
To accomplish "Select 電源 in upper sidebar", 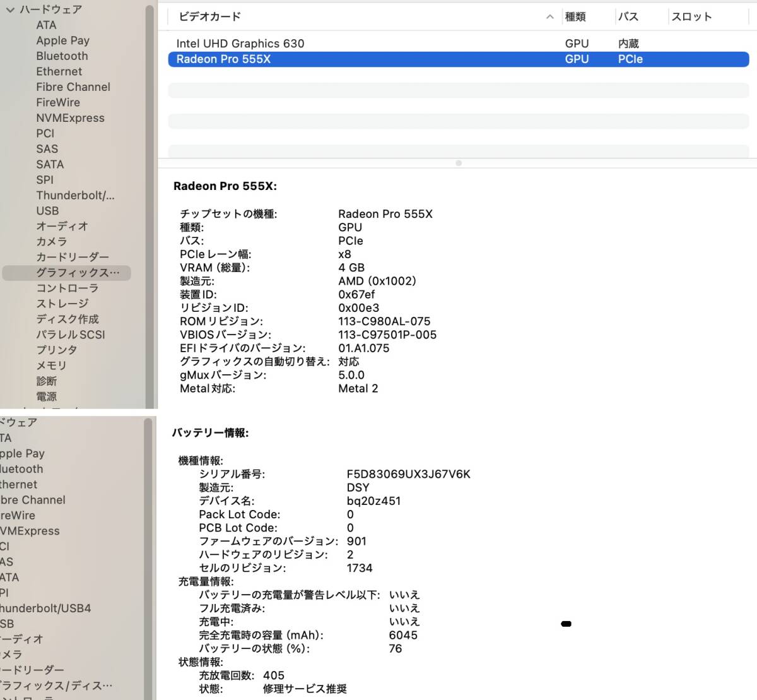I will pyautogui.click(x=46, y=396).
